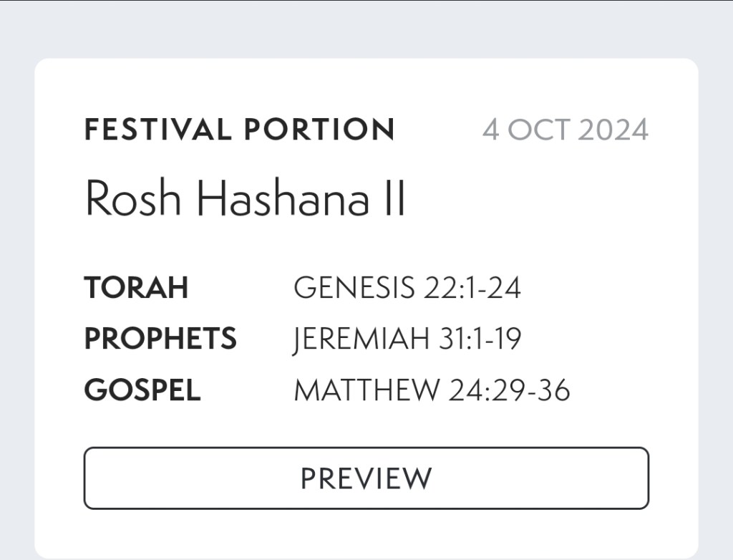Click the word "Rosh" in the title
This screenshot has width=733, height=560.
coord(132,198)
